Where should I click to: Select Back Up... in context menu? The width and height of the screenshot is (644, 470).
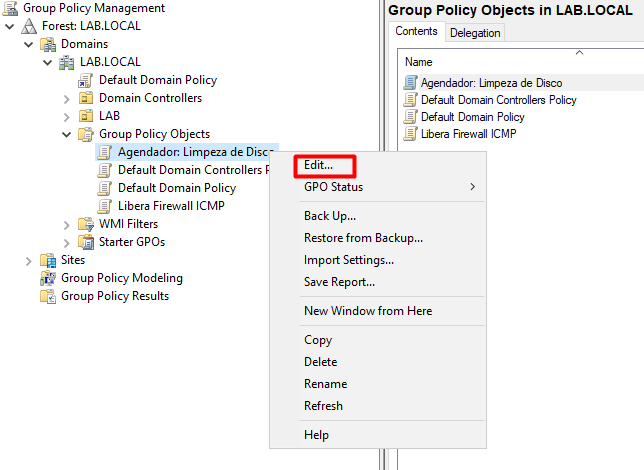pos(330,216)
